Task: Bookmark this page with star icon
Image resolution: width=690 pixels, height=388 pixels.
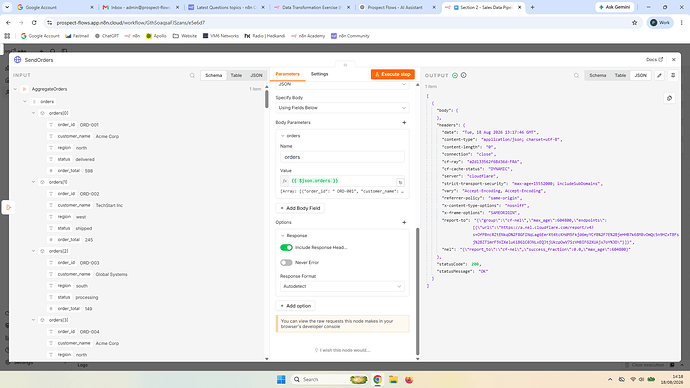Action: [635, 22]
